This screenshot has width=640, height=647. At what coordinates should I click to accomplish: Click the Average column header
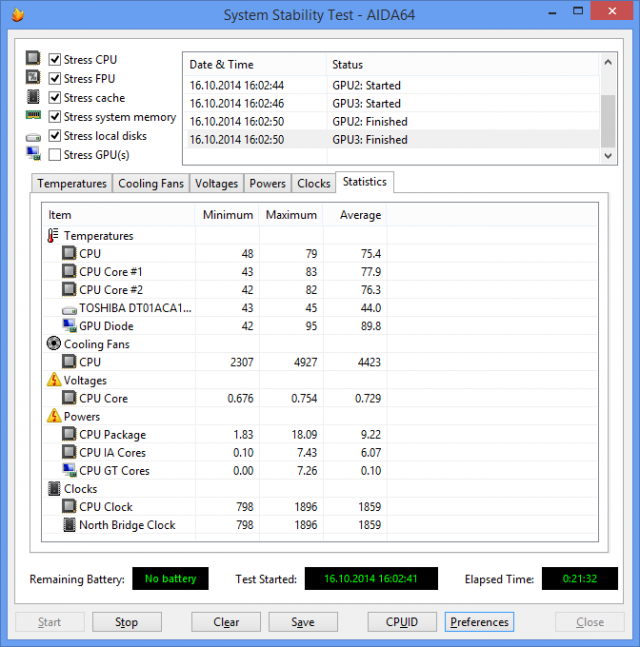(355, 215)
